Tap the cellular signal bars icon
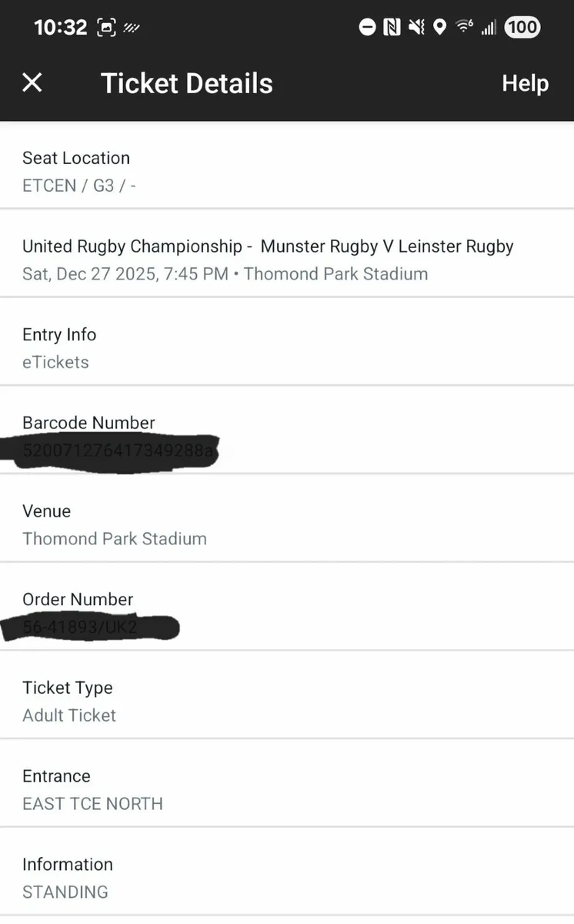This screenshot has height=924, width=574. tap(487, 27)
